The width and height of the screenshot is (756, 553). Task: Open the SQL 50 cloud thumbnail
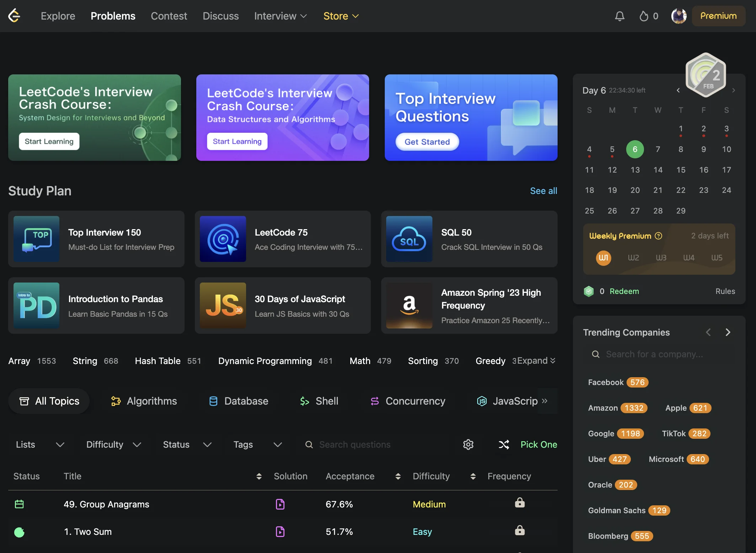(409, 239)
